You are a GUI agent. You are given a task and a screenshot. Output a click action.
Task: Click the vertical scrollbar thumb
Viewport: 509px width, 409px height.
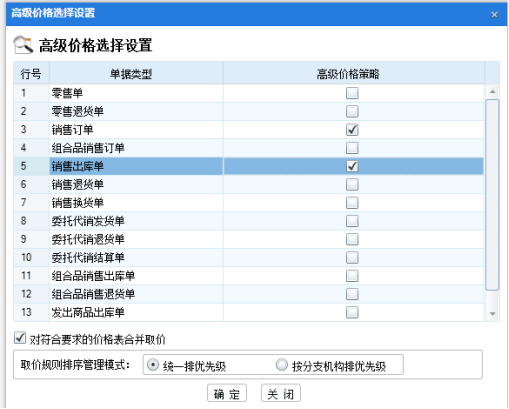492,195
